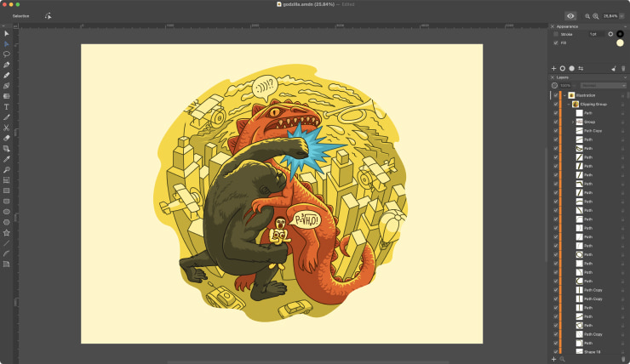The height and width of the screenshot is (364, 630).
Task: Collapse the Illustration layer
Action: (565, 95)
